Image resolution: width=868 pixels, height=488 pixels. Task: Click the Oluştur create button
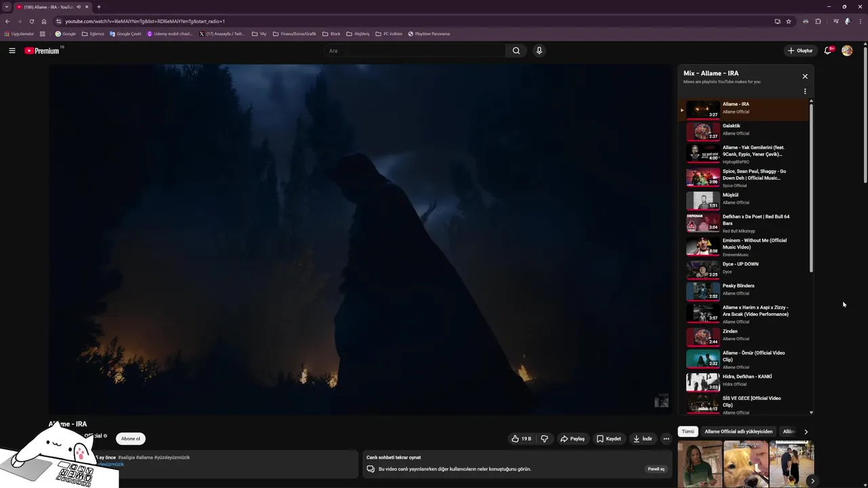click(x=800, y=51)
